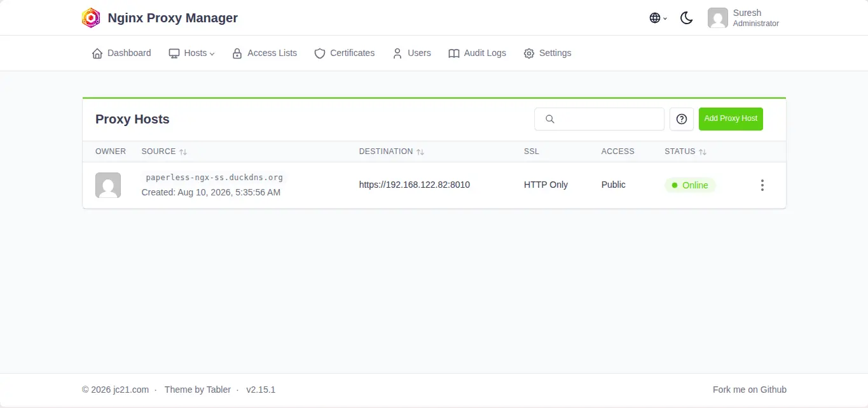Open the Certificates page
Screen dimensions: 868x408
(345, 53)
